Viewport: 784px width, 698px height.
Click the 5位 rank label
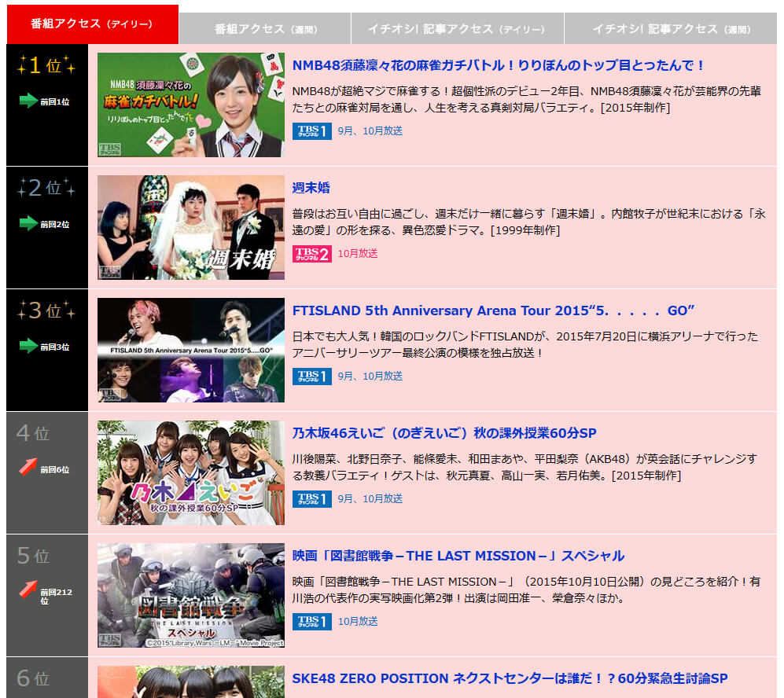(33, 556)
